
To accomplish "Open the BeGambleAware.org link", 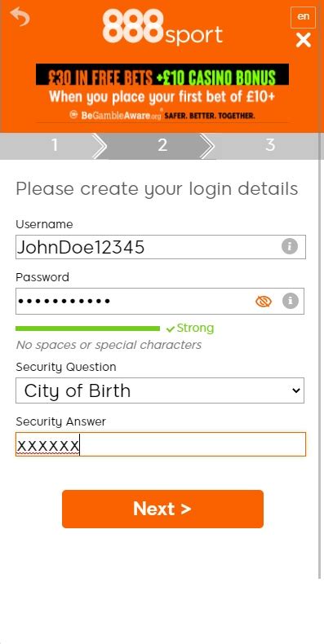I will [116, 116].
